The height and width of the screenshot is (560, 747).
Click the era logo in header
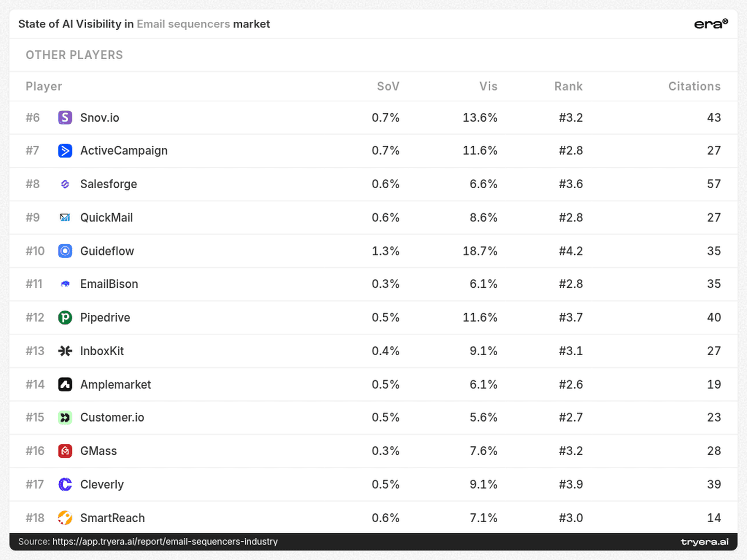(x=711, y=24)
